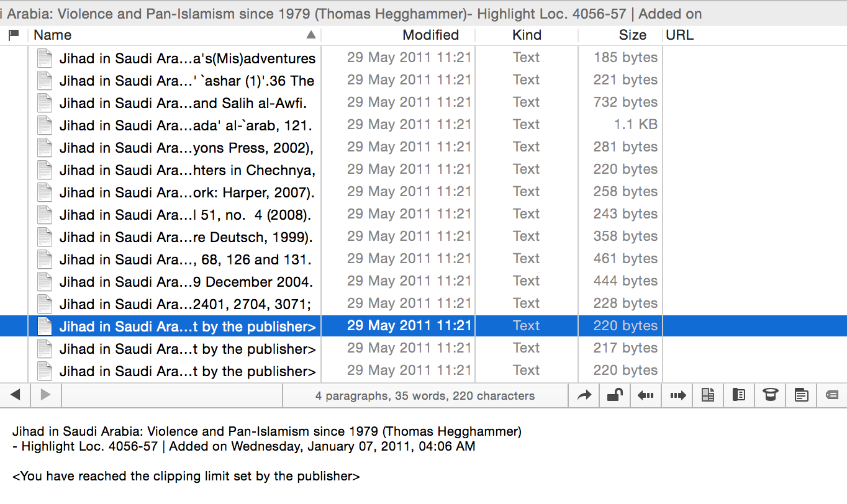Click file icon of the 732 bytes row

(x=44, y=102)
